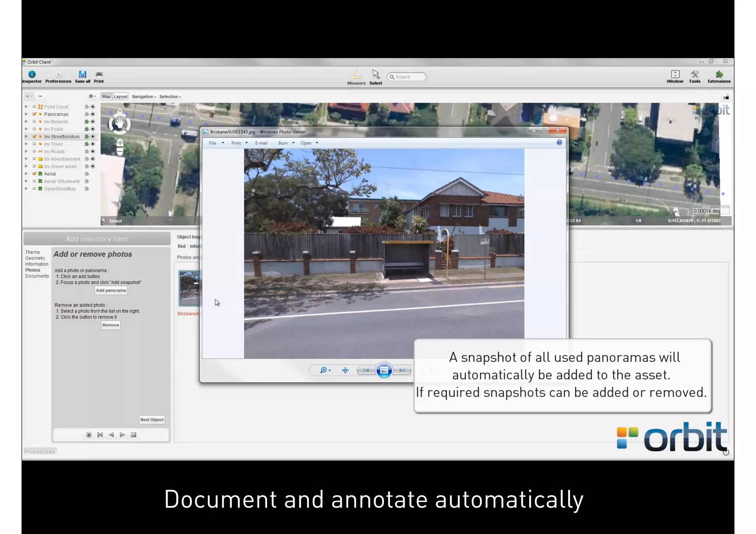Open the Selection dropdown
The image size is (756, 534).
point(170,97)
